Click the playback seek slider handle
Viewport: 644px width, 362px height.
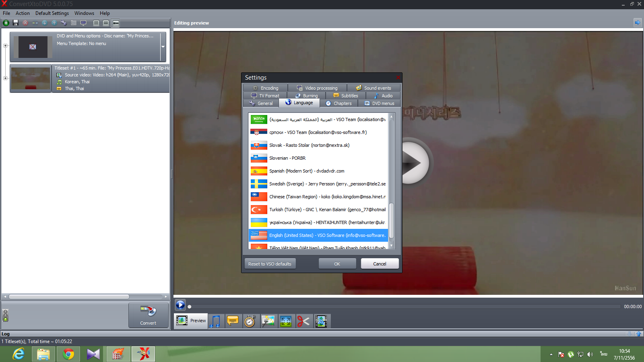[190, 307]
